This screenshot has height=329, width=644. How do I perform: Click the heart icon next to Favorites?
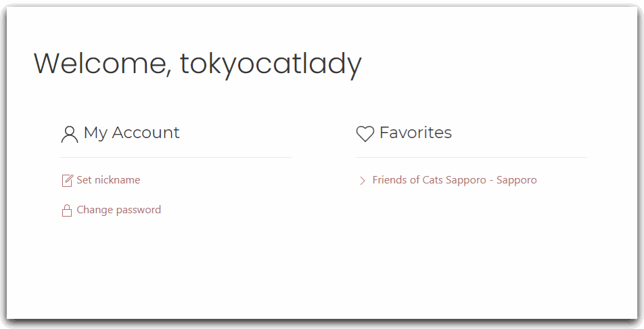[x=365, y=134]
